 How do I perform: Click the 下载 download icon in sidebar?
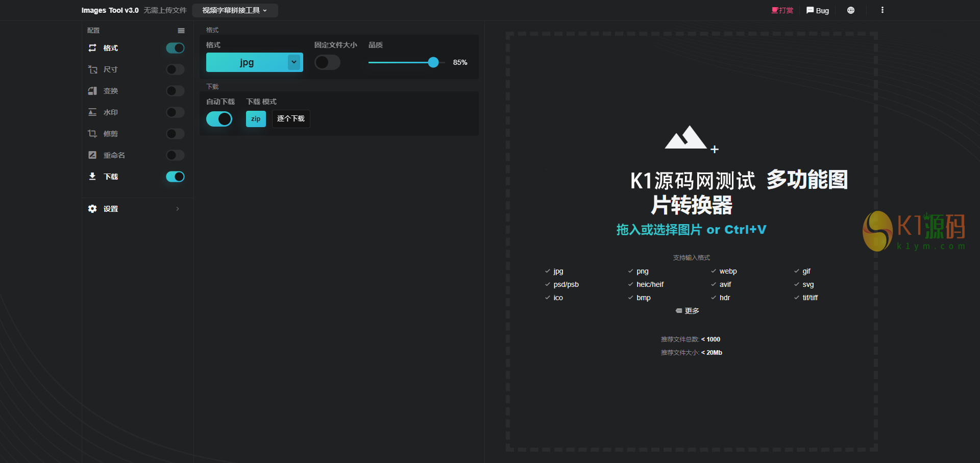click(x=92, y=177)
